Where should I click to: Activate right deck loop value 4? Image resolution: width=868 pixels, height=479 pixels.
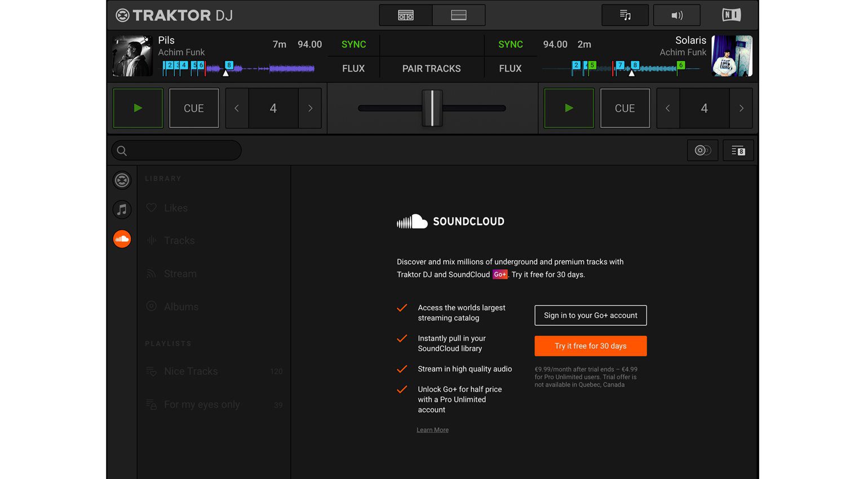click(x=704, y=108)
